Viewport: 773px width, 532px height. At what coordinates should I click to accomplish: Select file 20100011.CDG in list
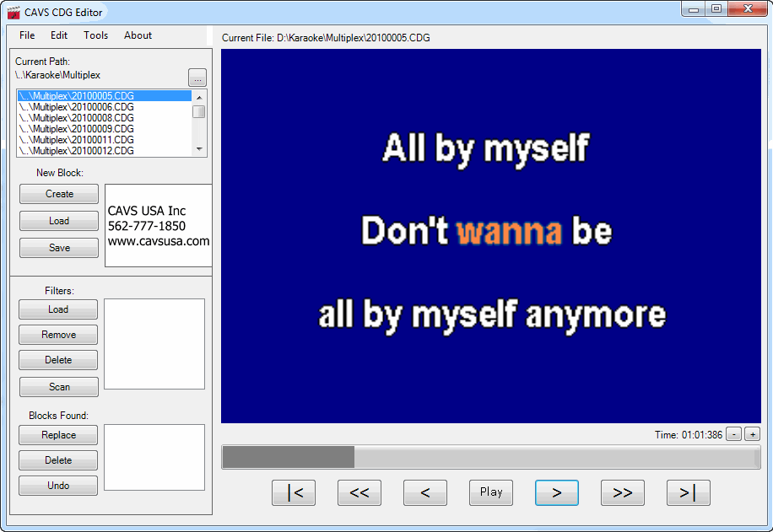[105, 140]
